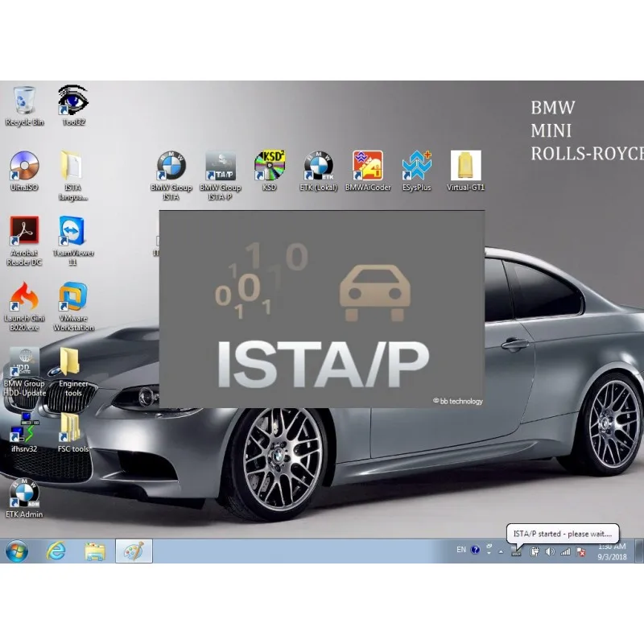
Task: Launch ETK (Lokal) shortcut
Action: click(x=319, y=171)
